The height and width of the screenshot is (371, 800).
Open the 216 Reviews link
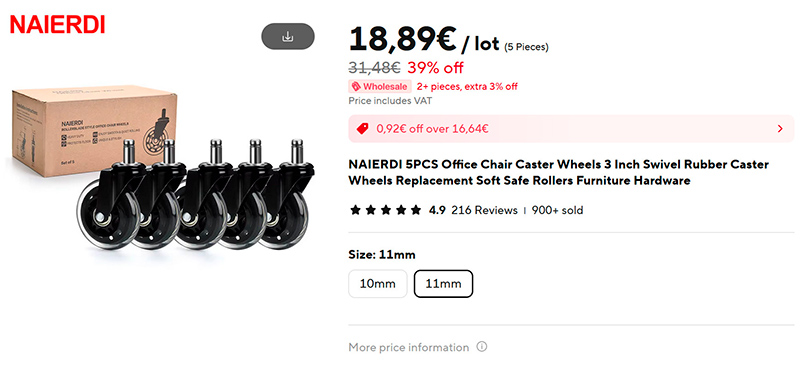click(x=484, y=210)
